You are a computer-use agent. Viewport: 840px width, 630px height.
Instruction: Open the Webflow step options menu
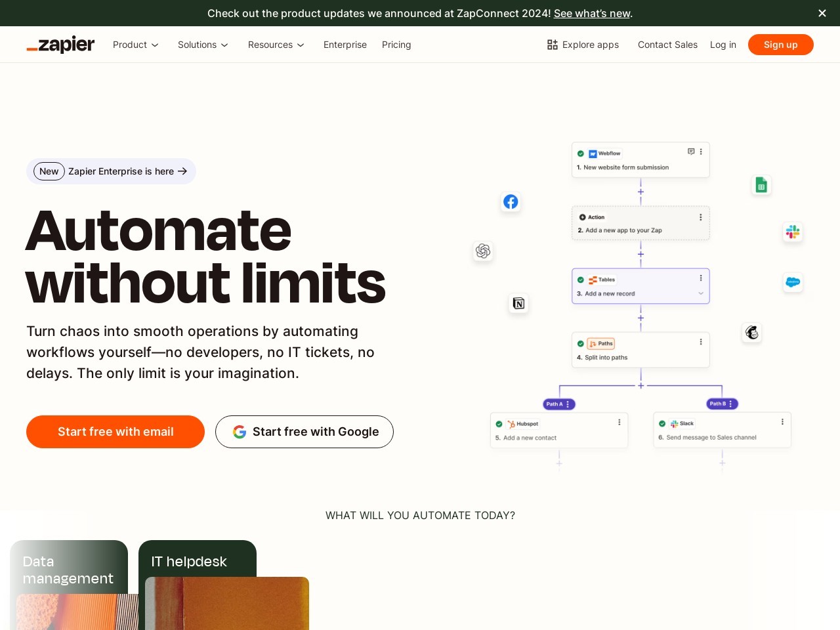[701, 152]
